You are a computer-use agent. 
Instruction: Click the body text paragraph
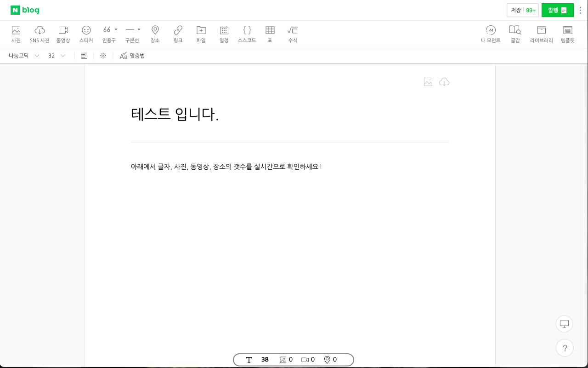pos(226,167)
